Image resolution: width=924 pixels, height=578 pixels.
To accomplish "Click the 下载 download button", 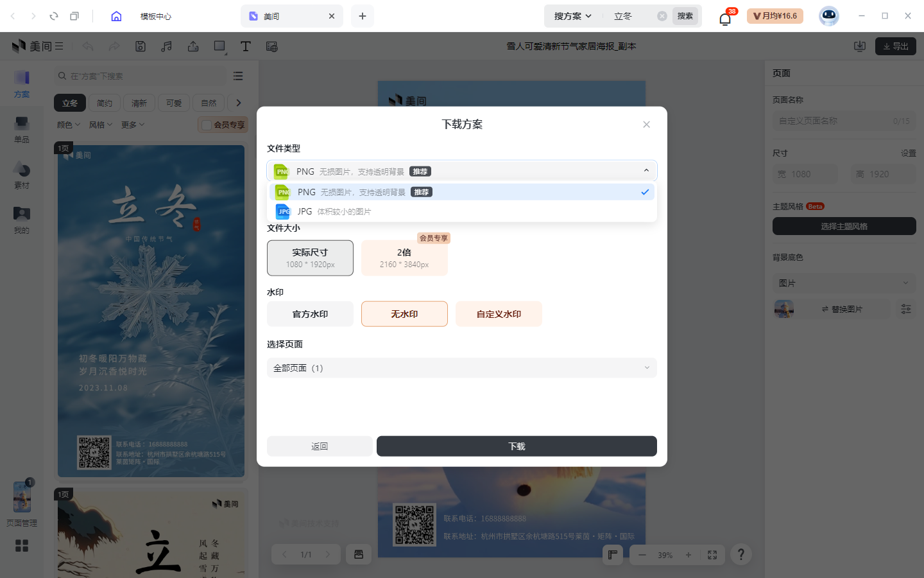I will (517, 446).
